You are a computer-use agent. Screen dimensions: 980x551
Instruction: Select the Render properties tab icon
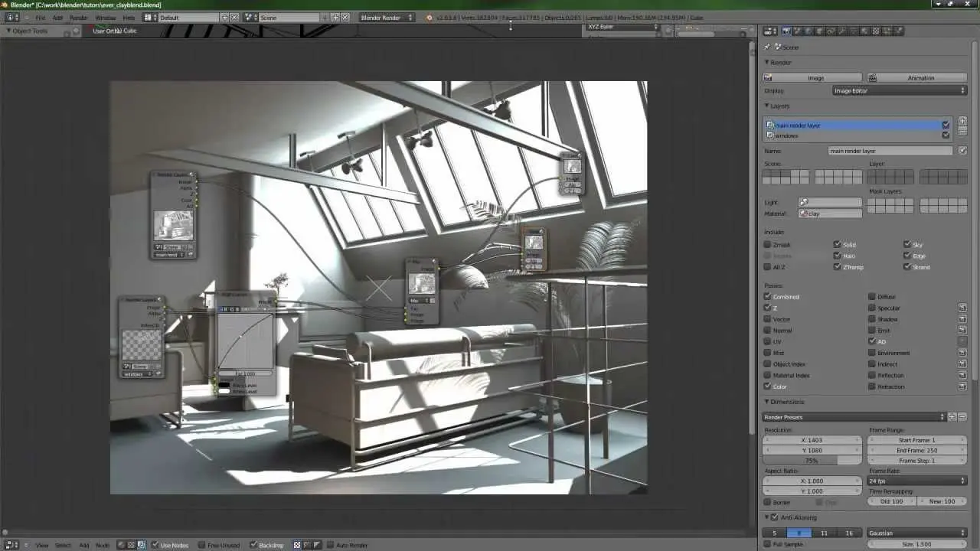(786, 31)
